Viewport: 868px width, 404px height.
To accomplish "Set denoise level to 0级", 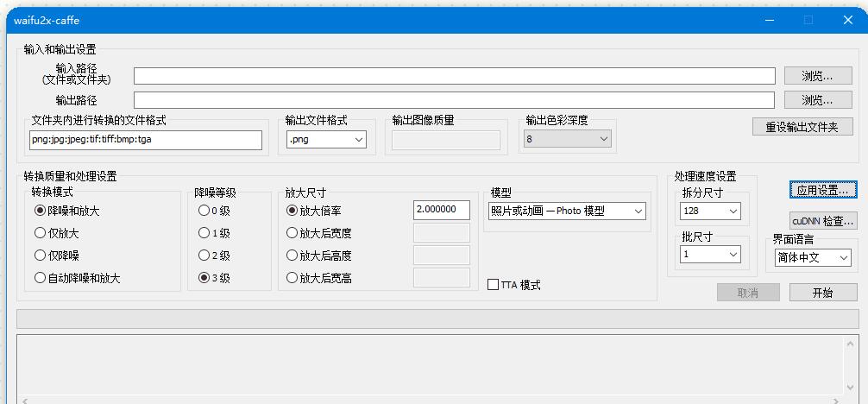I will click(204, 210).
